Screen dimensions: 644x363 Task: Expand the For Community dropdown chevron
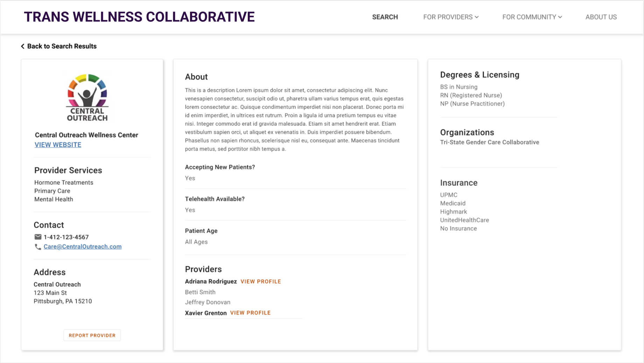[x=560, y=17]
